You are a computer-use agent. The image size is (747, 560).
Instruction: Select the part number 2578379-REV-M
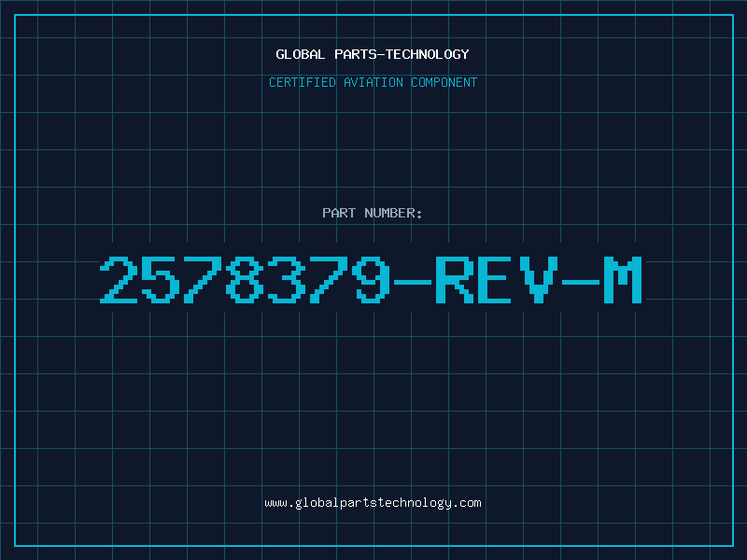pyautogui.click(x=371, y=279)
